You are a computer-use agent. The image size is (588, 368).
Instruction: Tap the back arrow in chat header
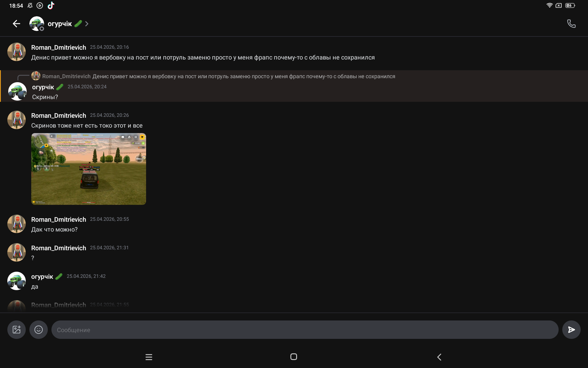pos(17,24)
